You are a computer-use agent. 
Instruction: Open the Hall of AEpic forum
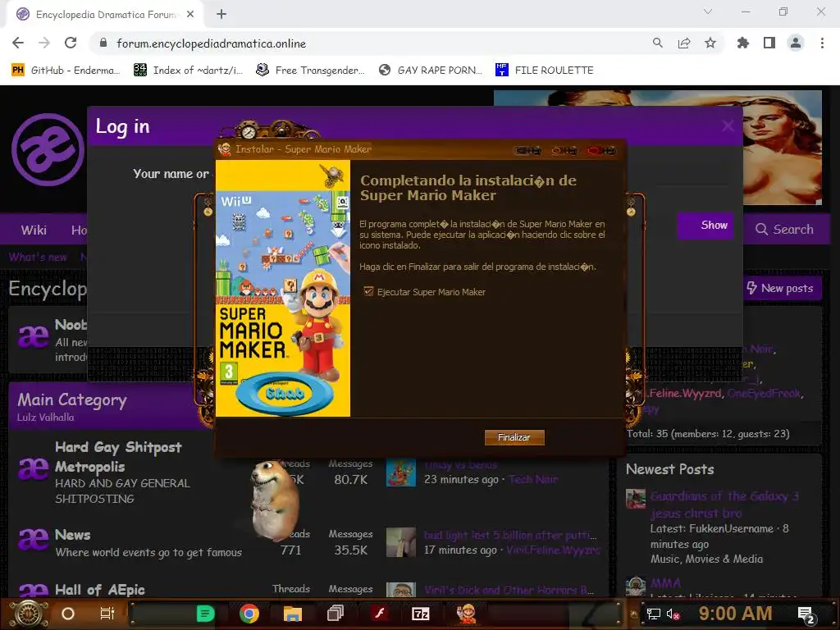(99, 589)
